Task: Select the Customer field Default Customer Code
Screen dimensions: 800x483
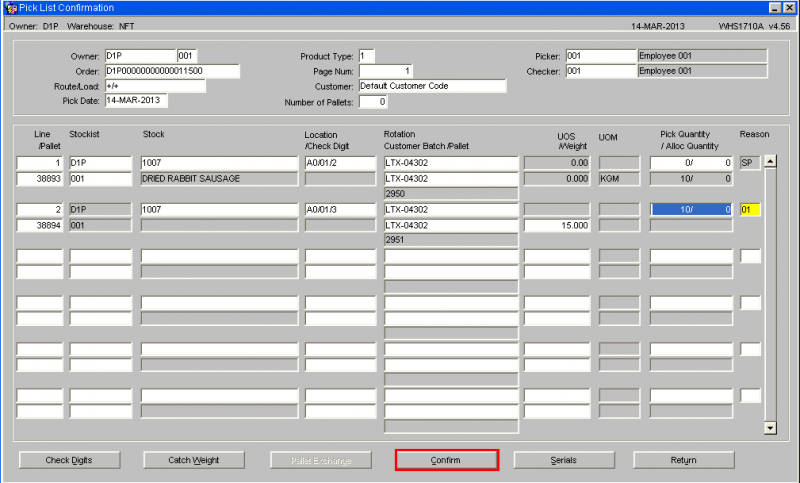Action: [x=433, y=86]
